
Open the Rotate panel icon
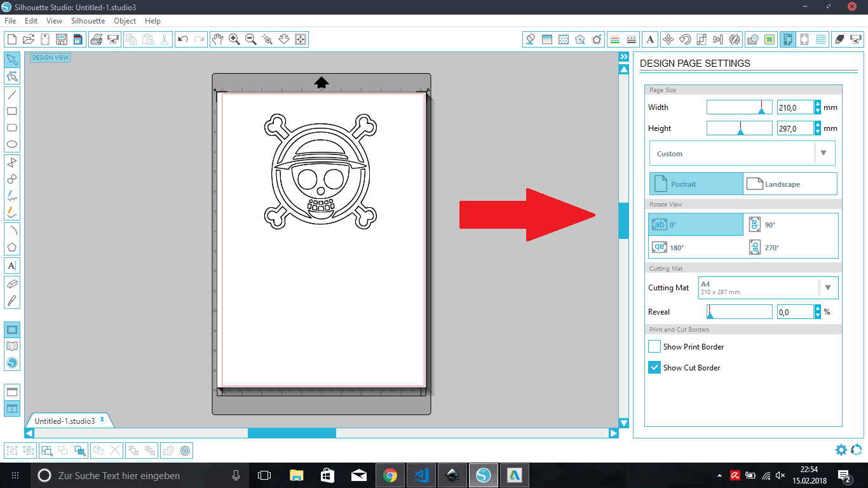(685, 39)
